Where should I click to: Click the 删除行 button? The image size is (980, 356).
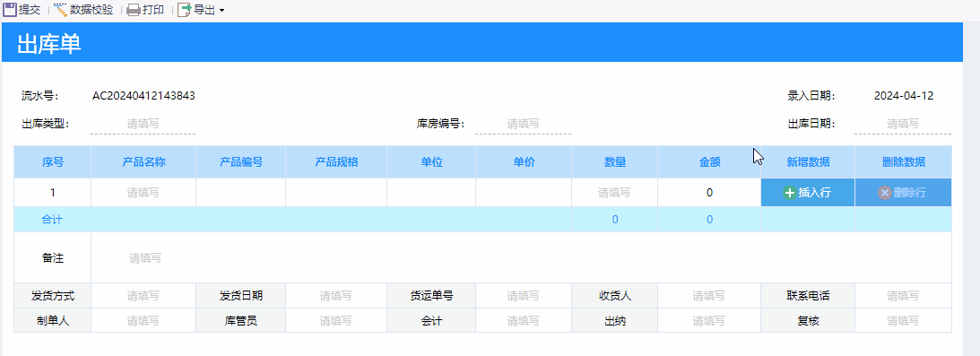903,193
